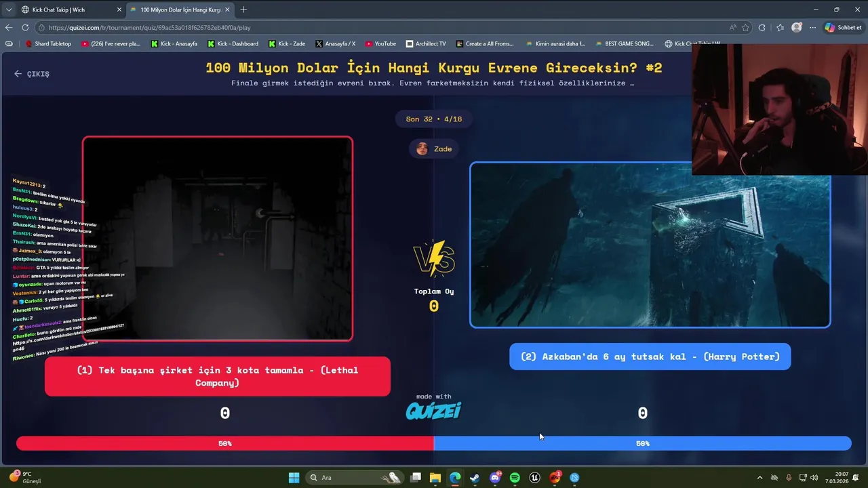
Task: Open the YouTube bookmark
Action: coord(380,43)
